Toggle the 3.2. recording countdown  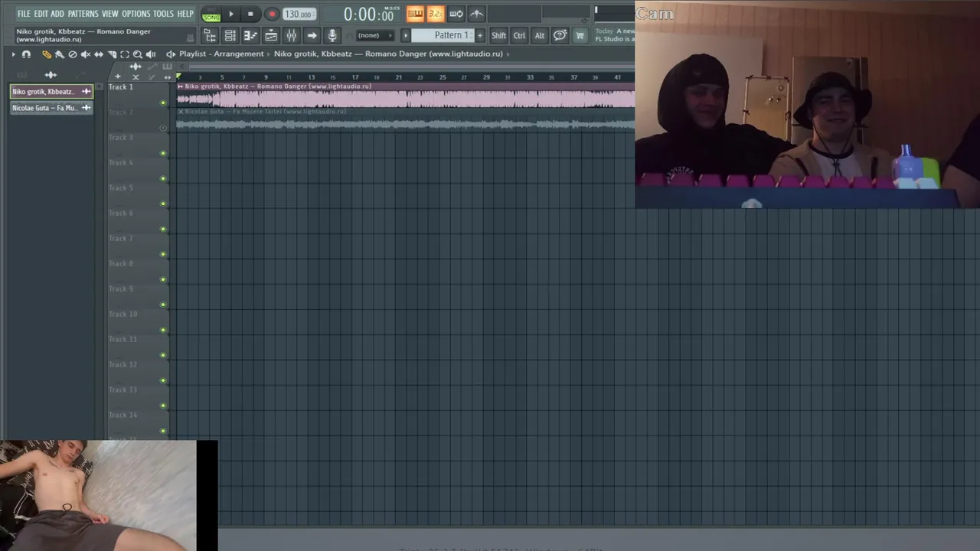pyautogui.click(x=435, y=14)
